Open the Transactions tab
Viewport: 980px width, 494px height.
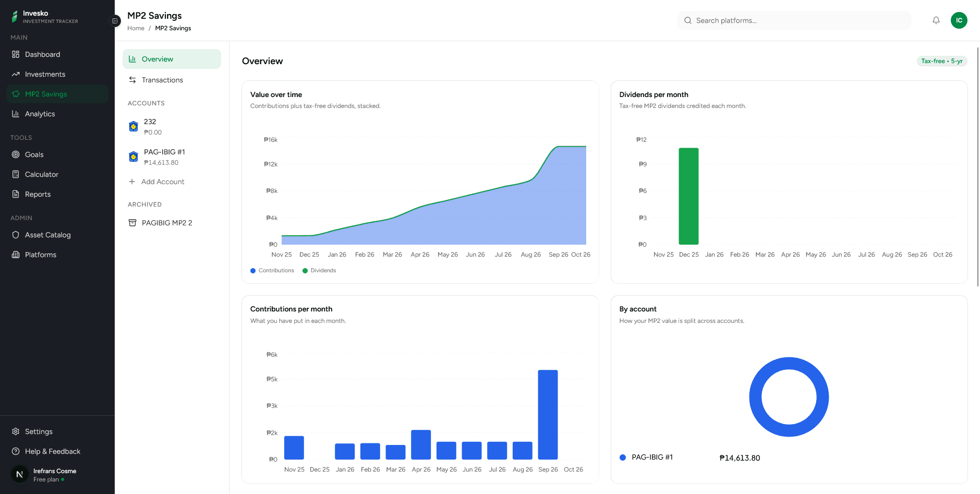pos(172,80)
